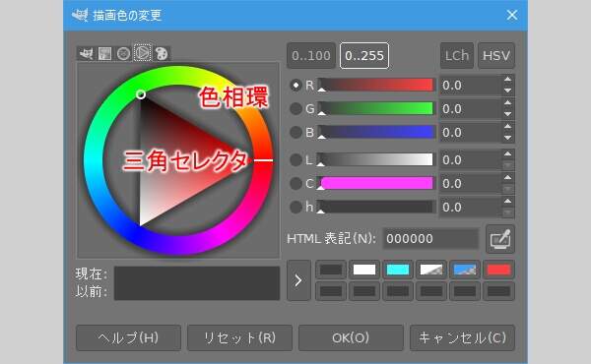
Task: Increase the C value with up arrow
Action: 507,177
